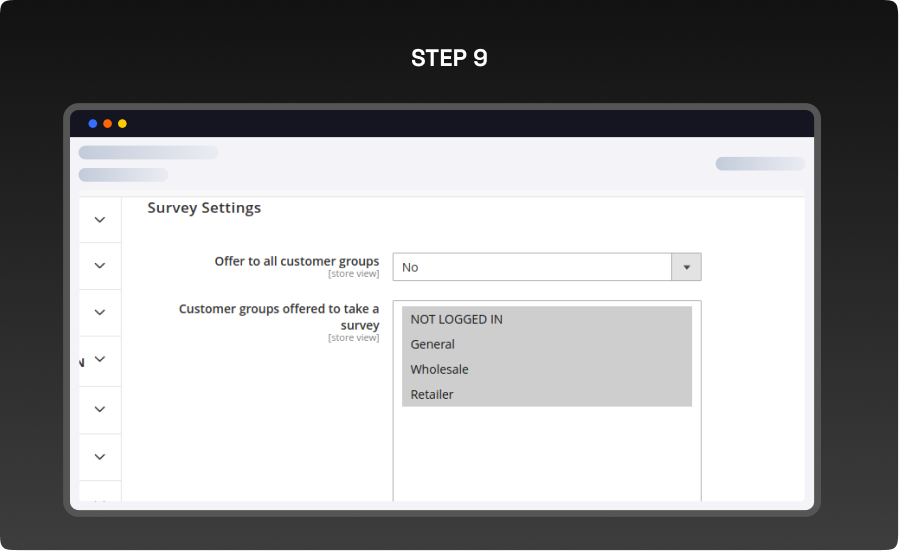Image resolution: width=899 pixels, height=551 pixels.
Task: Click the fourth sidebar chevron from top
Action: (99, 359)
